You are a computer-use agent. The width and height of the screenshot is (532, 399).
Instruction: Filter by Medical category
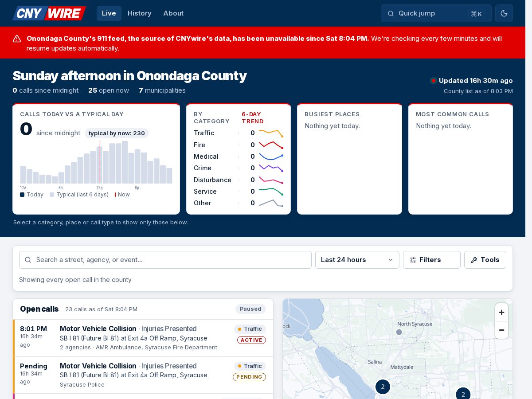tap(239, 156)
